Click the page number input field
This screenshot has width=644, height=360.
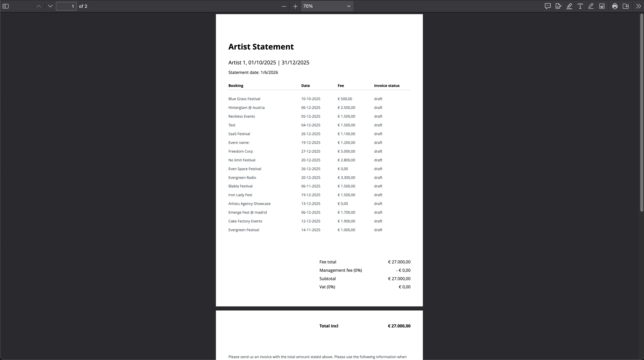[x=66, y=6]
